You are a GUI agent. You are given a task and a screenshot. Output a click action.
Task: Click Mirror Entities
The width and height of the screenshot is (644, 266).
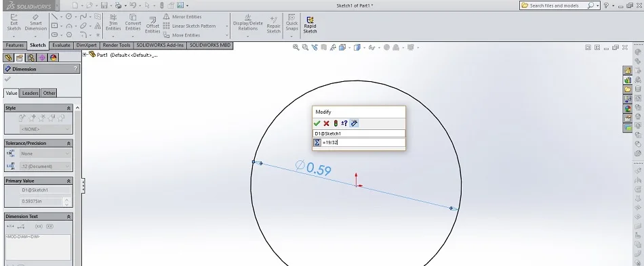[x=182, y=17]
